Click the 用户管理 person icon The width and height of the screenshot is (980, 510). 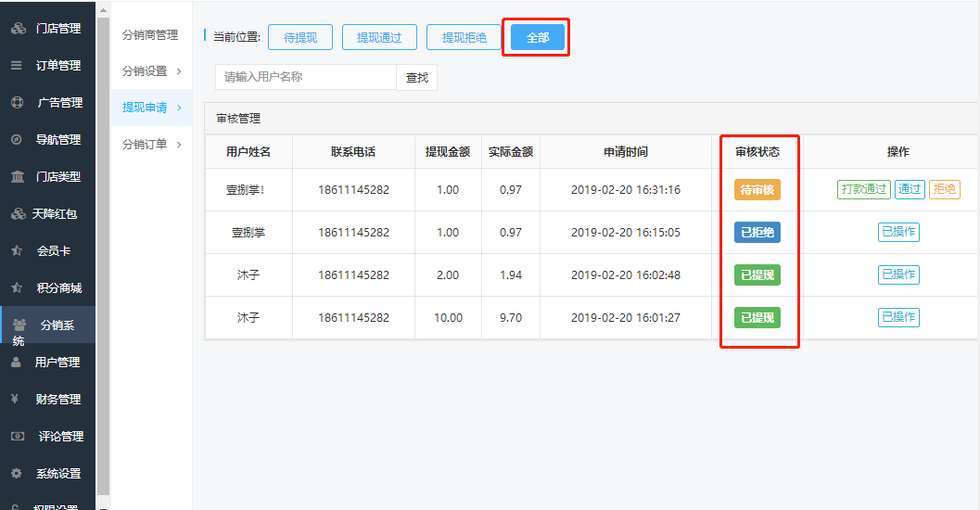click(17, 362)
